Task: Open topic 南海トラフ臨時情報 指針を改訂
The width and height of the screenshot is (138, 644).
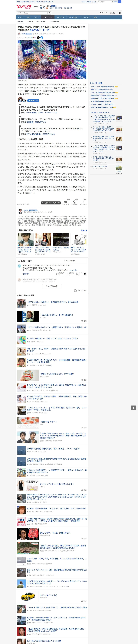Action: pyautogui.click(x=102, y=90)
